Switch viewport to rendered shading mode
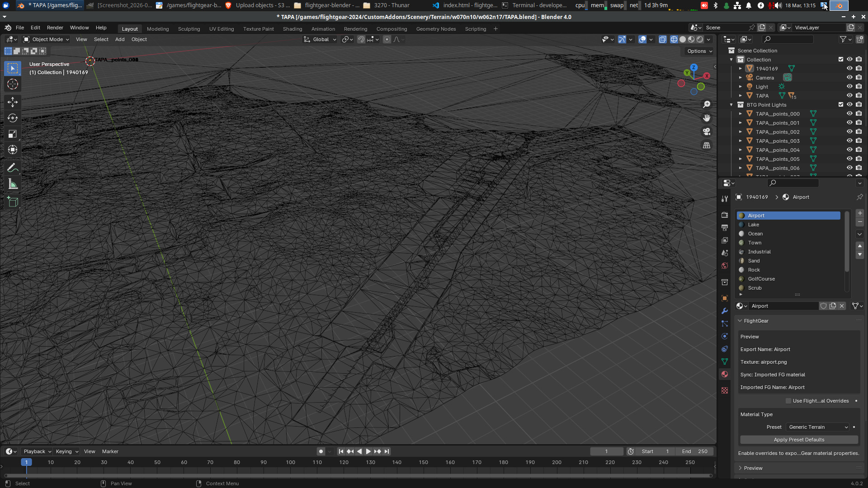This screenshot has height=488, width=868. (699, 39)
